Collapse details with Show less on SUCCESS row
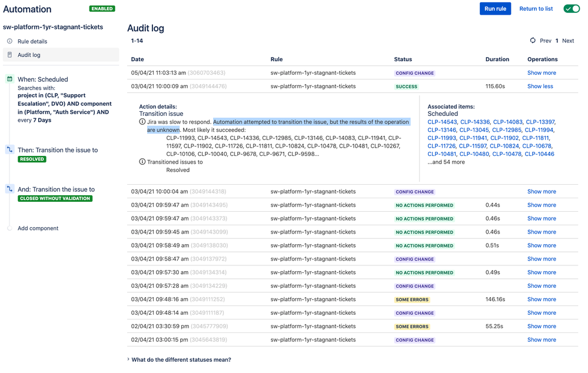 (x=540, y=86)
